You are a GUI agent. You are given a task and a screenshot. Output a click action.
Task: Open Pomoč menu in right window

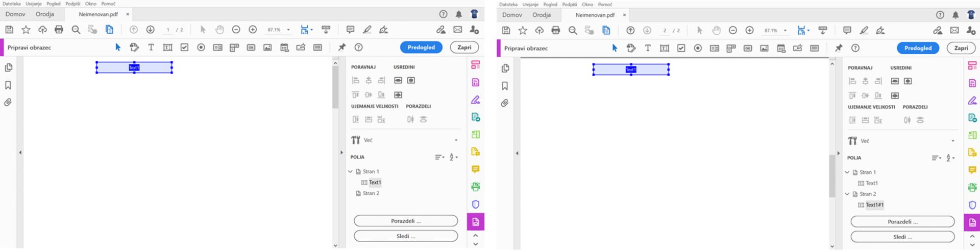coord(605,4)
